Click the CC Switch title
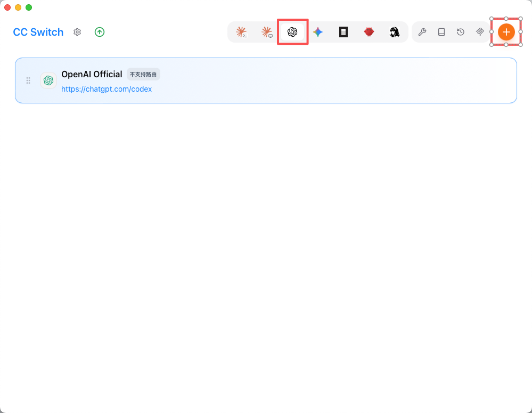Image resolution: width=532 pixels, height=413 pixels. pyautogui.click(x=38, y=32)
